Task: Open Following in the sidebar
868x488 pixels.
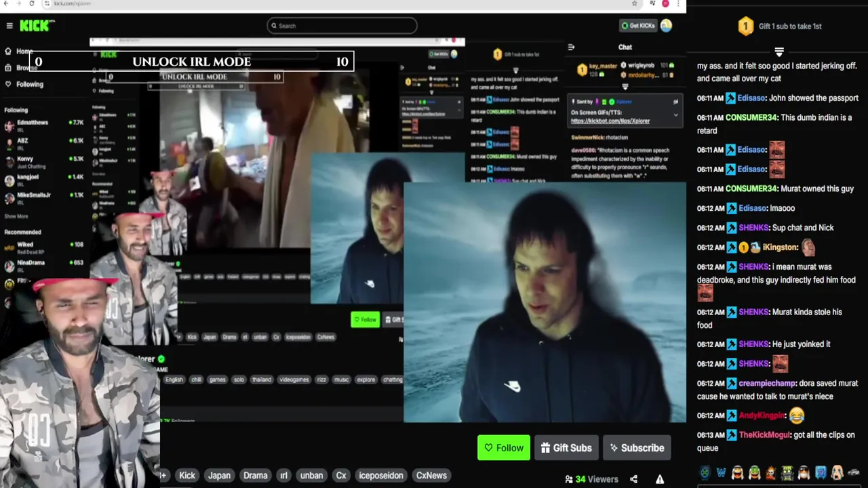Action: click(24, 84)
